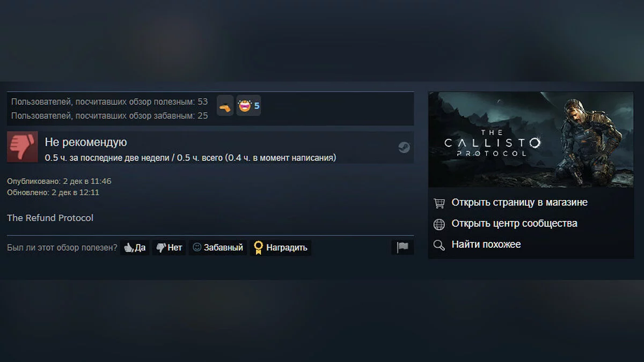Report the review with the flag icon
Screen dimensions: 644x362
point(402,247)
